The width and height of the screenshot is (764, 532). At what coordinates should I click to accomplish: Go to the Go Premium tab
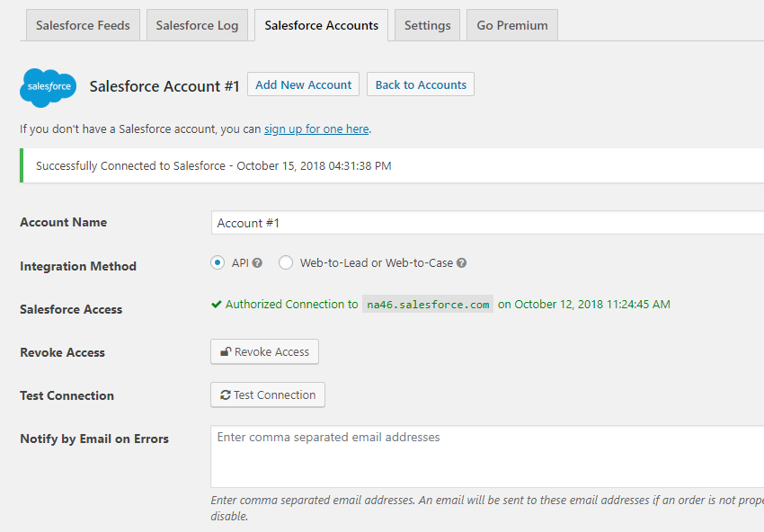click(x=512, y=25)
